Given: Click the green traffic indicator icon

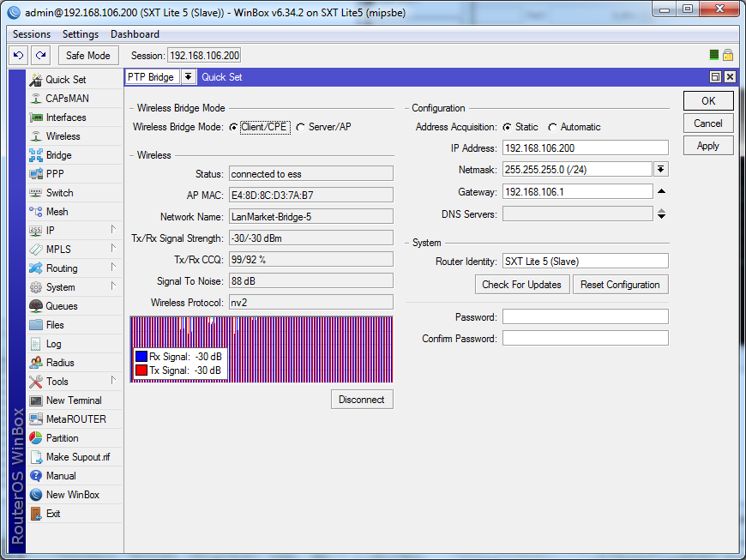Looking at the screenshot, I should [x=713, y=55].
